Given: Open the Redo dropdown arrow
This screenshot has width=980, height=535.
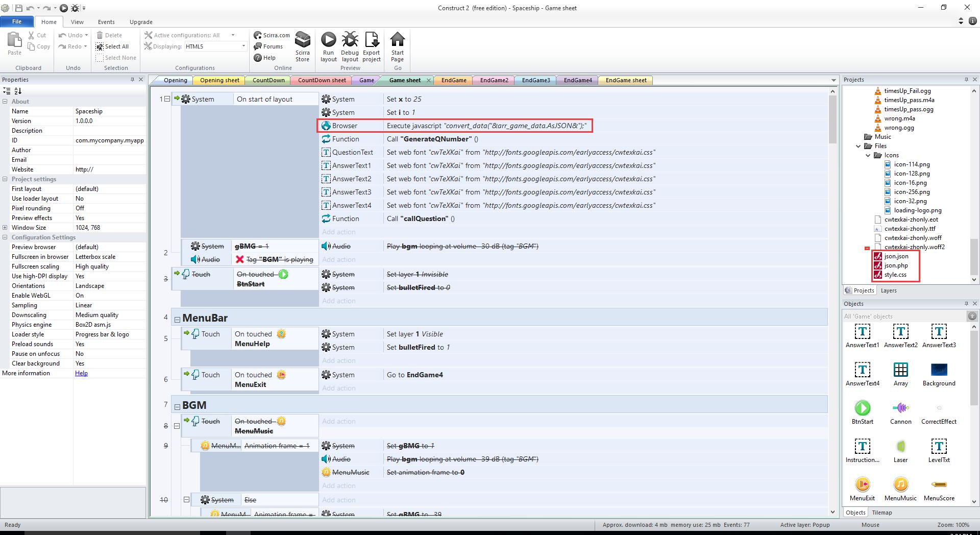Looking at the screenshot, I should pyautogui.click(x=85, y=46).
